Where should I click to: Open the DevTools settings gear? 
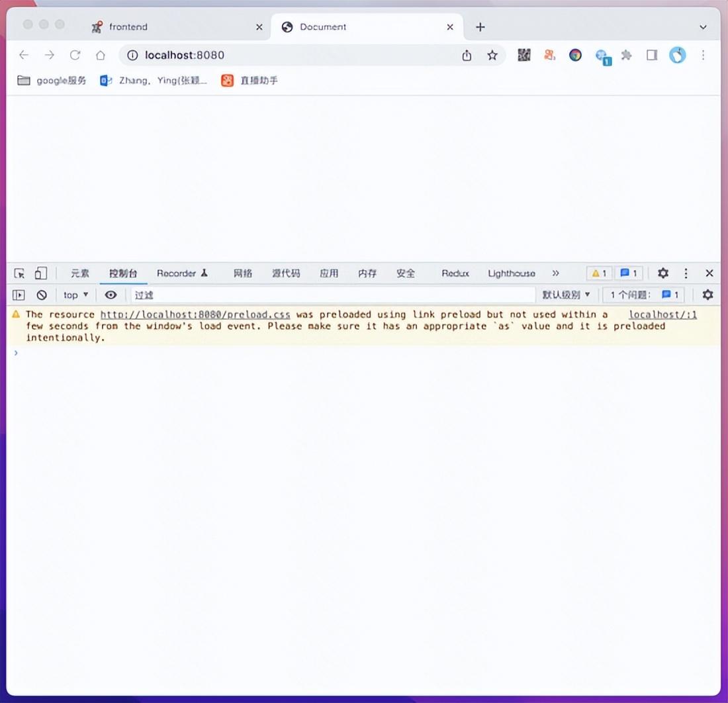click(x=663, y=273)
